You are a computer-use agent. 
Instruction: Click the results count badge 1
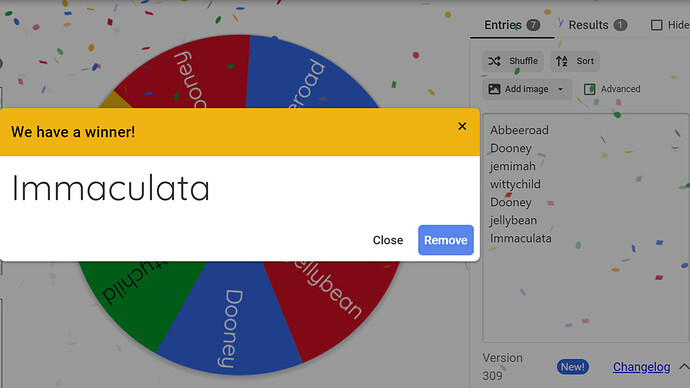tap(620, 25)
